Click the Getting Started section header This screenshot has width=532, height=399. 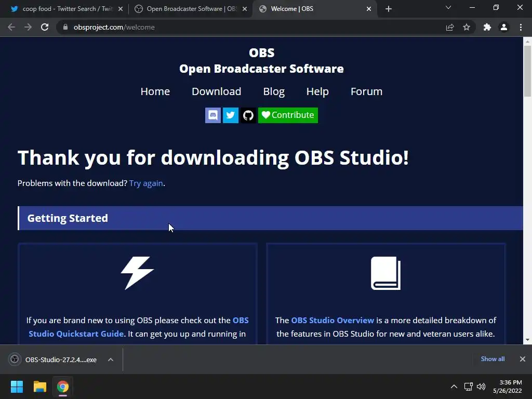[x=270, y=218]
